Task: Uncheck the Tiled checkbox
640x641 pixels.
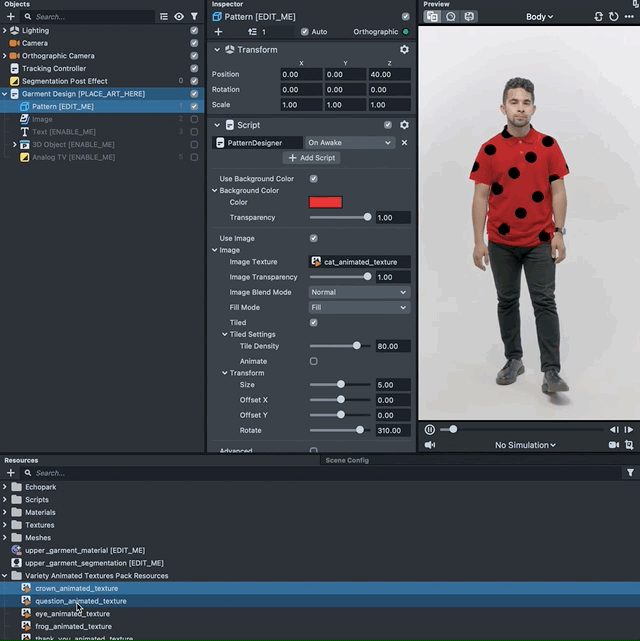Action: [314, 323]
